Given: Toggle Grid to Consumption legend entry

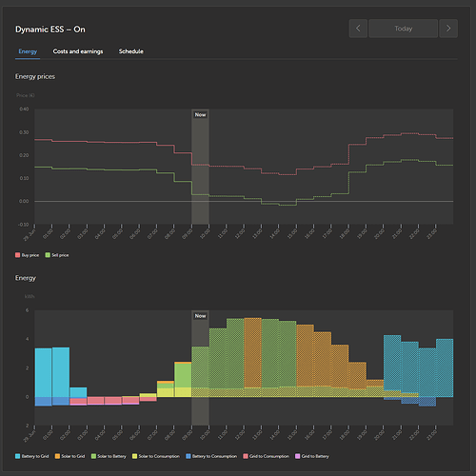Looking at the screenshot, I should pos(266,456).
